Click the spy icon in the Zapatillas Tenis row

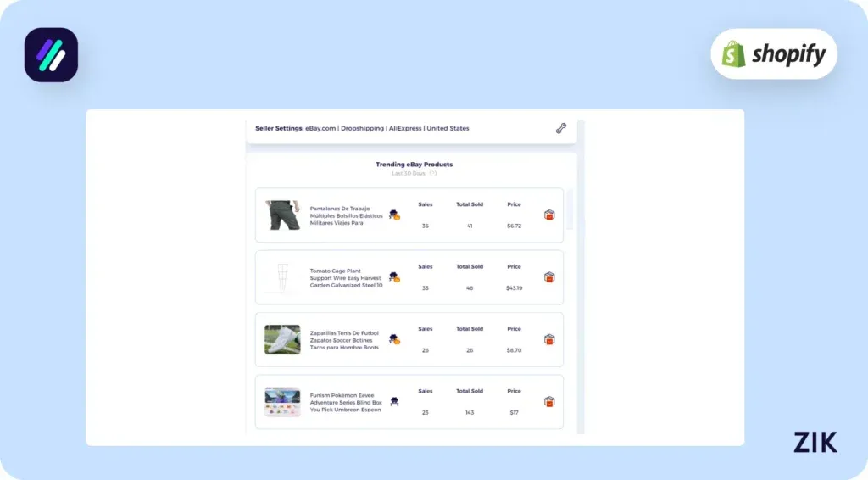click(x=394, y=339)
